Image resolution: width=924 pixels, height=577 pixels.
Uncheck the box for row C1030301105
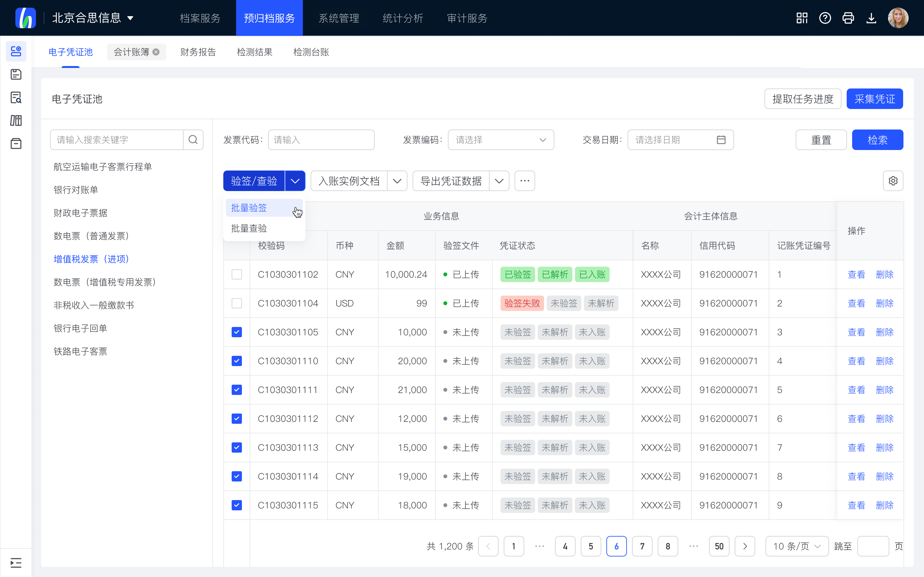pyautogui.click(x=237, y=332)
